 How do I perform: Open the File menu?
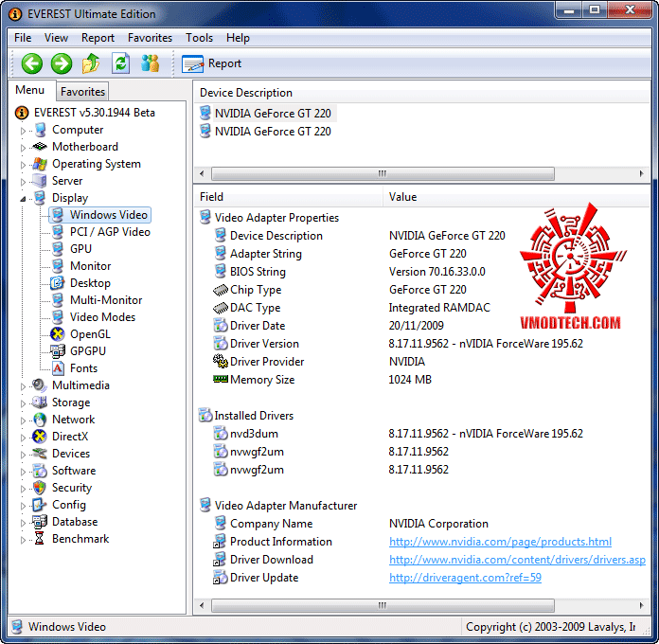point(23,38)
